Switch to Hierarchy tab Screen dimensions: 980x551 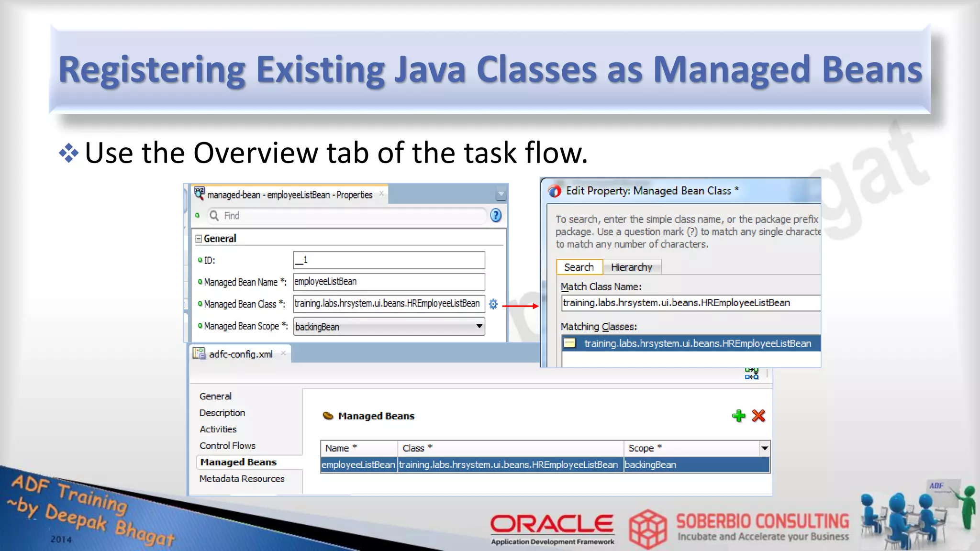631,267
